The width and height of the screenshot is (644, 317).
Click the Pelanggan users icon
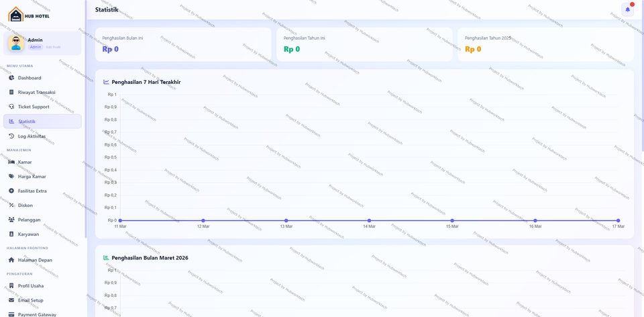11,220
